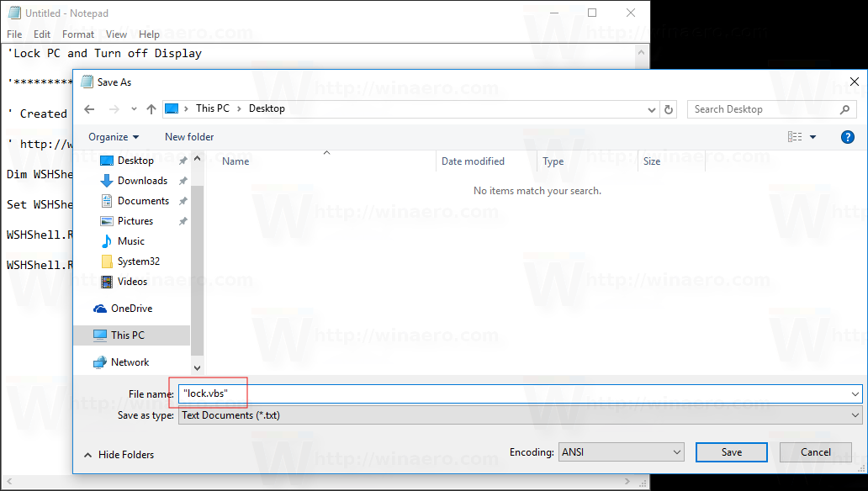Go up one folder level
868x491 pixels.
coord(151,108)
